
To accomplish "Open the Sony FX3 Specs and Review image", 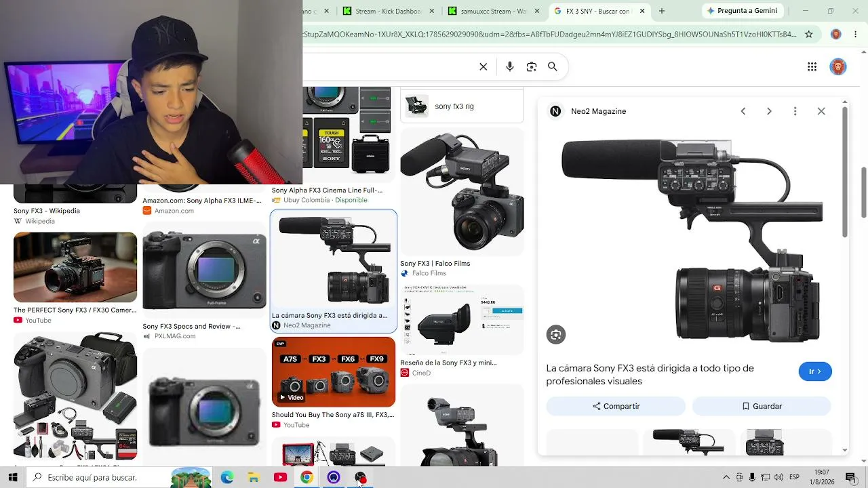I will [x=204, y=270].
